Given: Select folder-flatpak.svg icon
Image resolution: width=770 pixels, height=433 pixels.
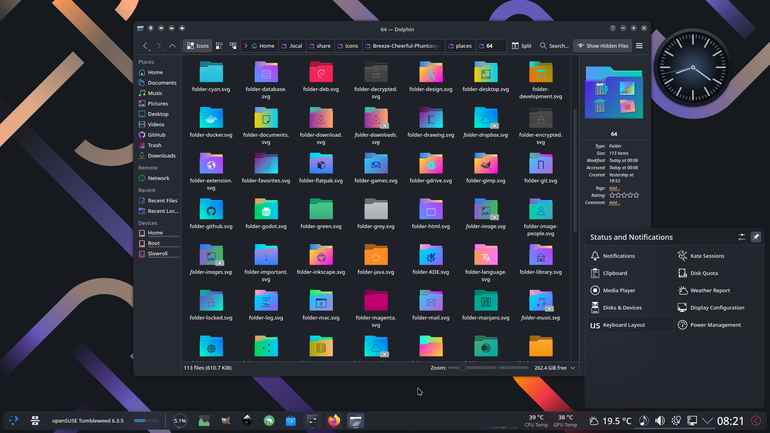Looking at the screenshot, I should (321, 164).
